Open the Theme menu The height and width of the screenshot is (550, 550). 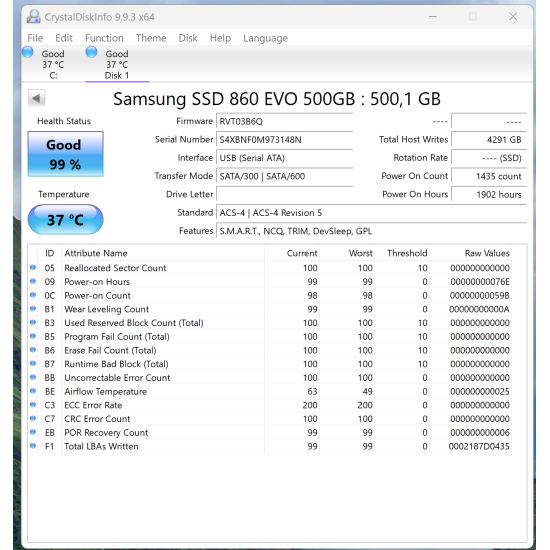point(151,38)
